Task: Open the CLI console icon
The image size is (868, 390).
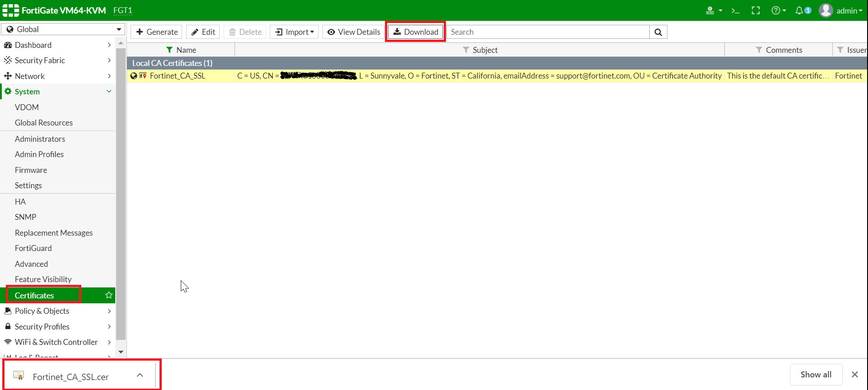Action: click(x=735, y=10)
